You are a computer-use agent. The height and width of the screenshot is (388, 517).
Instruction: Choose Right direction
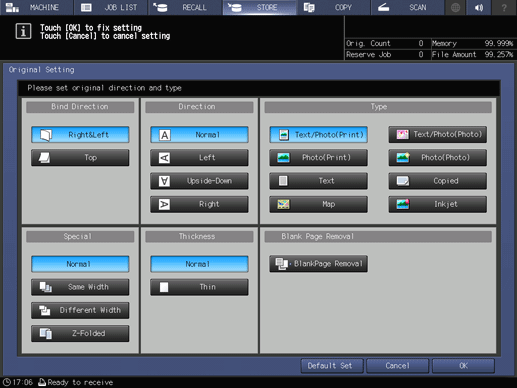click(x=199, y=204)
